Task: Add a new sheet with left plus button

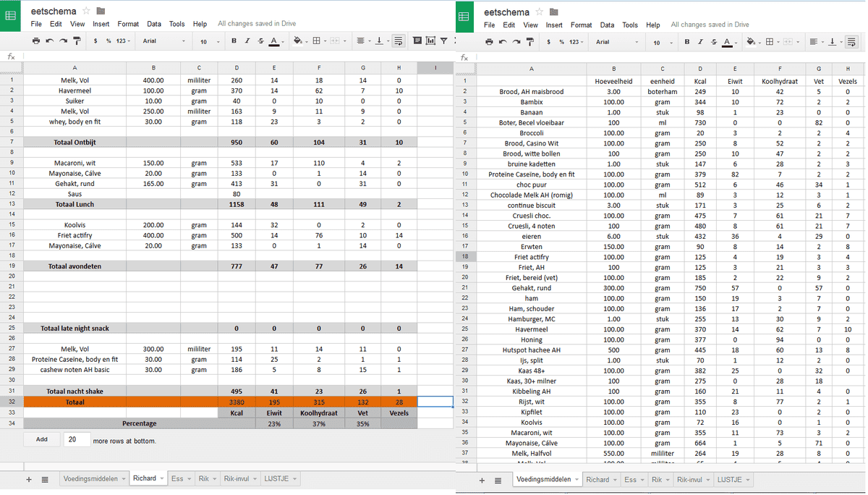Action: pyautogui.click(x=29, y=479)
